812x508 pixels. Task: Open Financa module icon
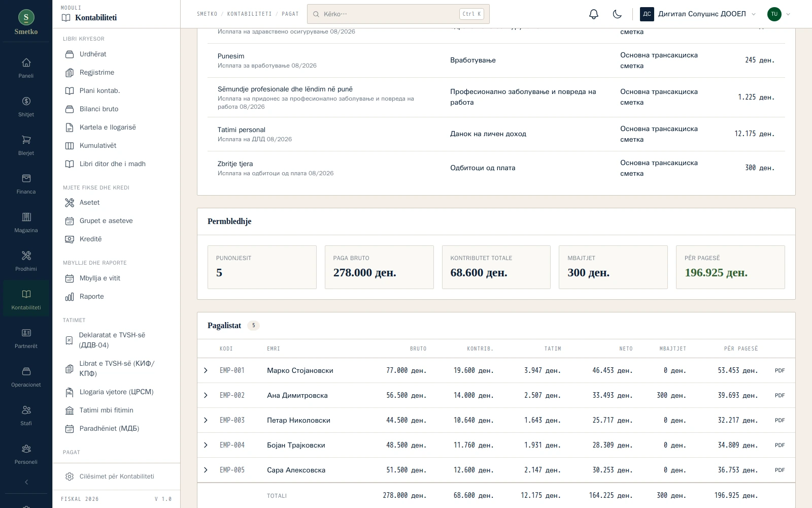pyautogui.click(x=26, y=184)
